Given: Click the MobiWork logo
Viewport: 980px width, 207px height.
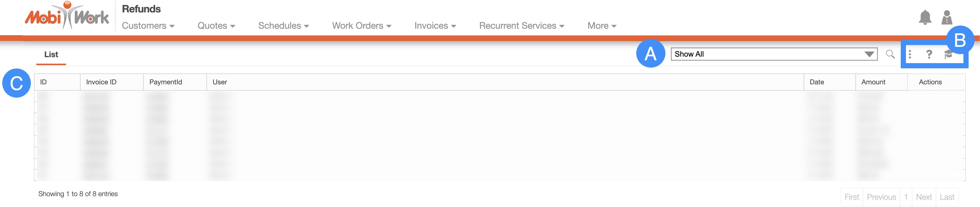Looking at the screenshot, I should tap(67, 16).
